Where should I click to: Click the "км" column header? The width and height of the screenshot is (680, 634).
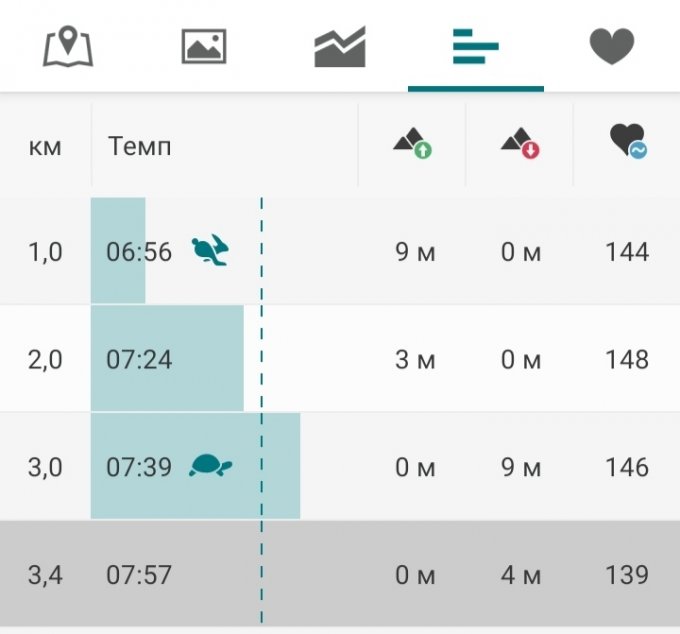(45, 146)
